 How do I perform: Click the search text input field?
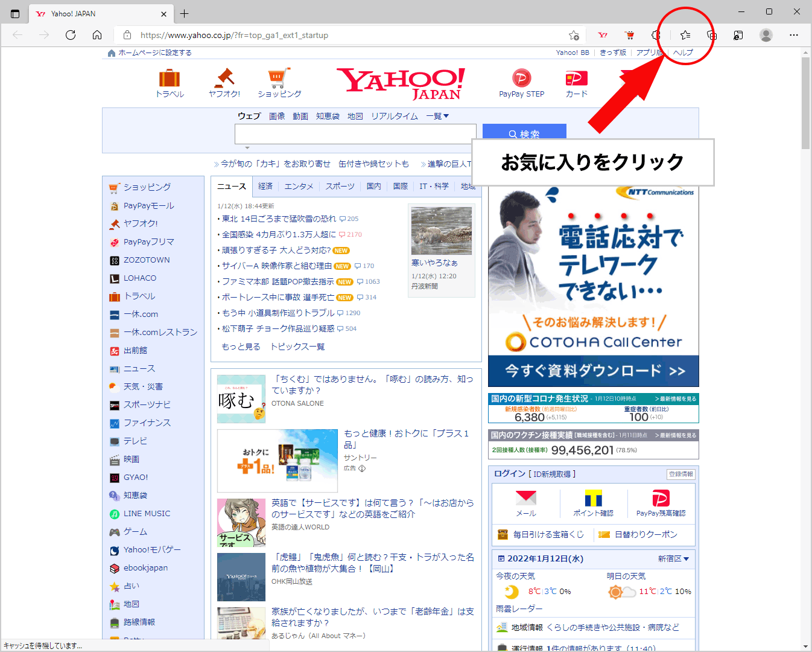355,134
